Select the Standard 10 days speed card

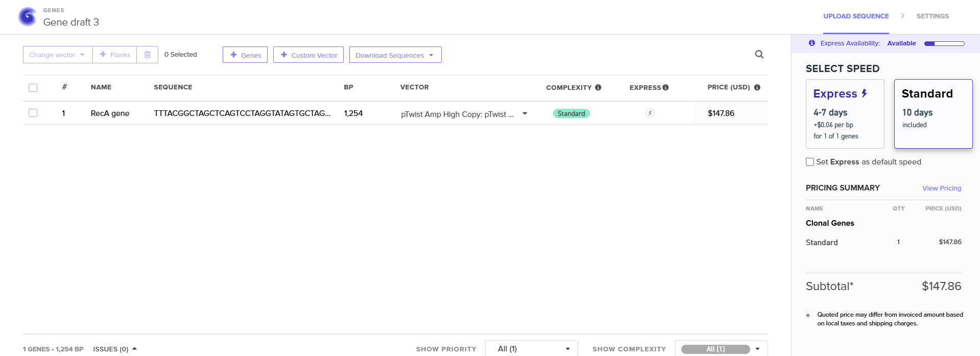[x=934, y=114]
